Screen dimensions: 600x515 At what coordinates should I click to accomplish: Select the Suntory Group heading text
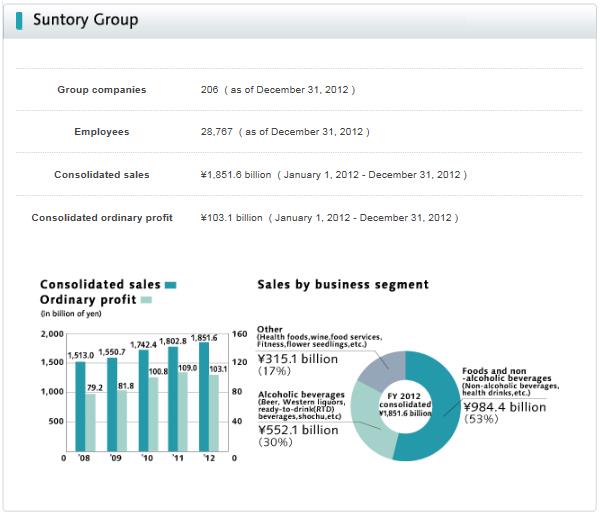(85, 20)
